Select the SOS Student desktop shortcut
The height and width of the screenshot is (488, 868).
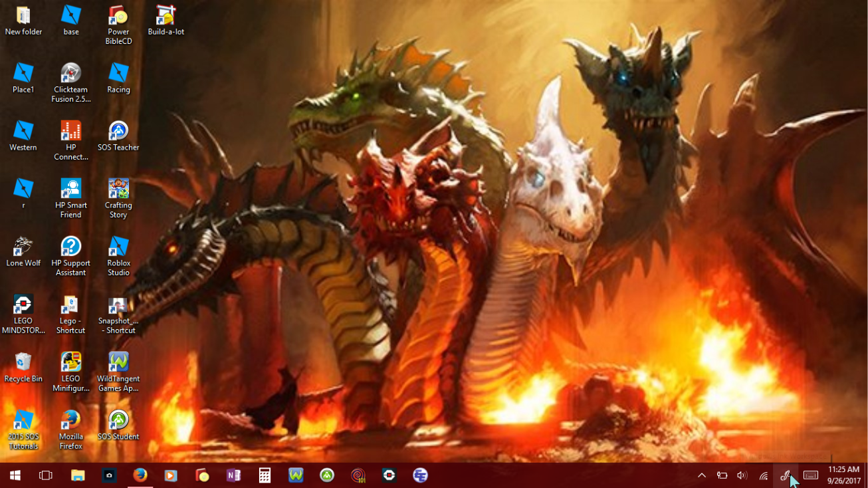(118, 426)
